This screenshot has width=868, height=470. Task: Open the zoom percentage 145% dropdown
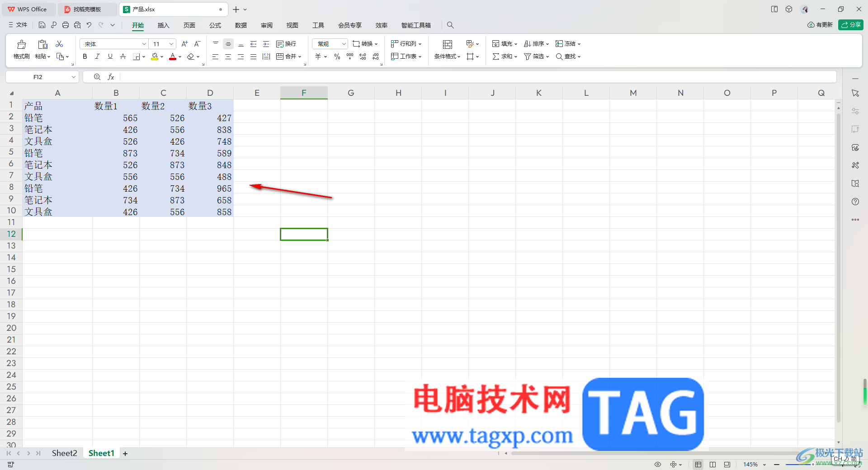(764, 465)
